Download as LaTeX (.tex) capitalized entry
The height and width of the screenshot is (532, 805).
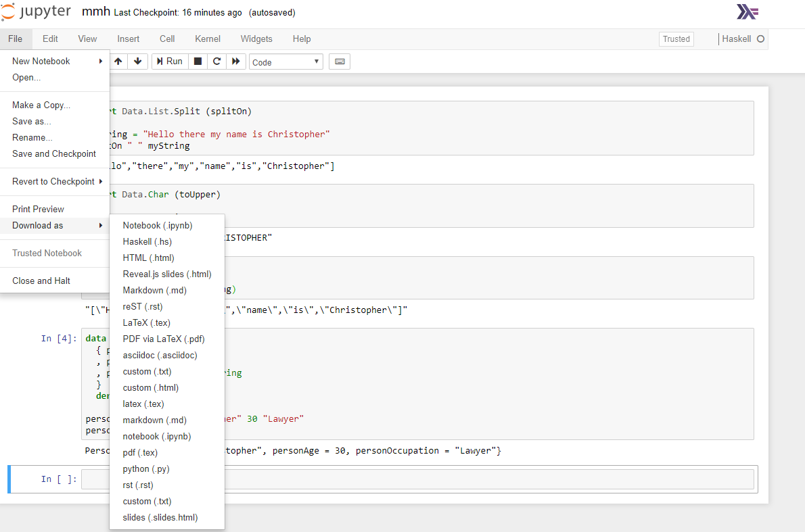pyautogui.click(x=167, y=322)
